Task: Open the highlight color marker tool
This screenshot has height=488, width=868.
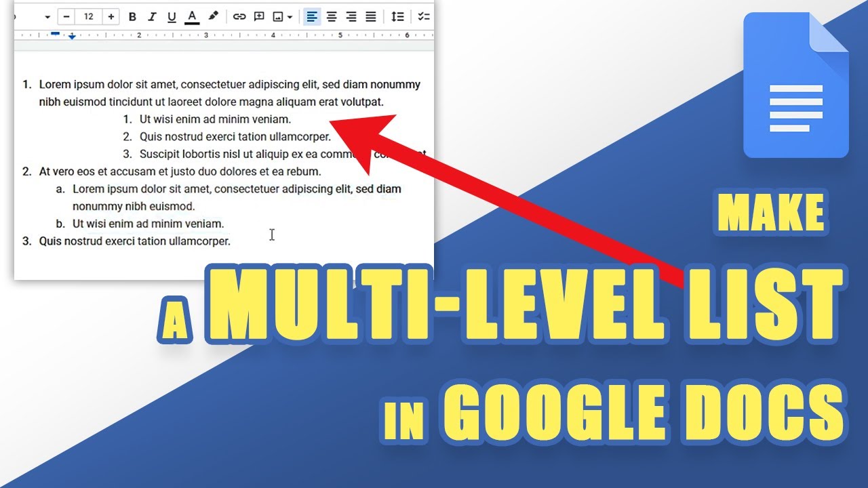Action: pos(212,16)
